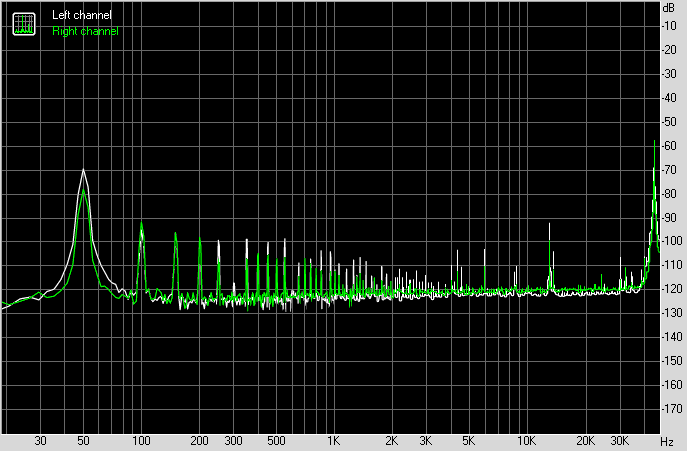Image resolution: width=687 pixels, height=451 pixels.
Task: Click the -100 dB axis value
Action: (671, 241)
